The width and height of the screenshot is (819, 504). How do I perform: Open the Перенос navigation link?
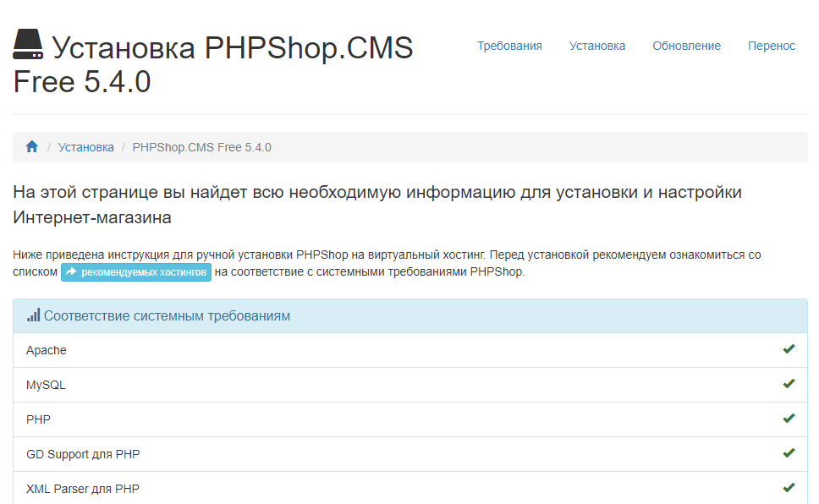772,46
